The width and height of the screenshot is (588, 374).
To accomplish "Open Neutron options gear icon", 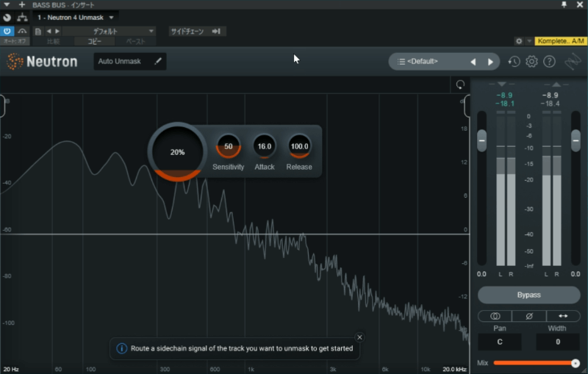I will pyautogui.click(x=531, y=62).
